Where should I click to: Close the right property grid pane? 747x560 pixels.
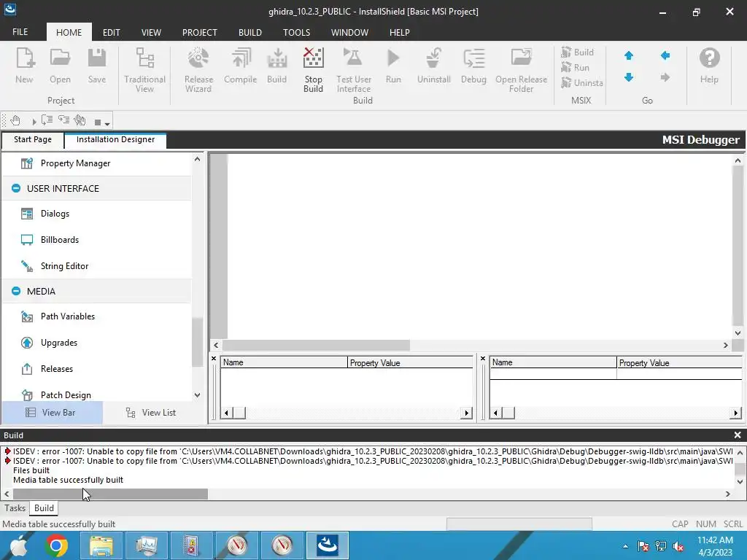click(x=483, y=359)
